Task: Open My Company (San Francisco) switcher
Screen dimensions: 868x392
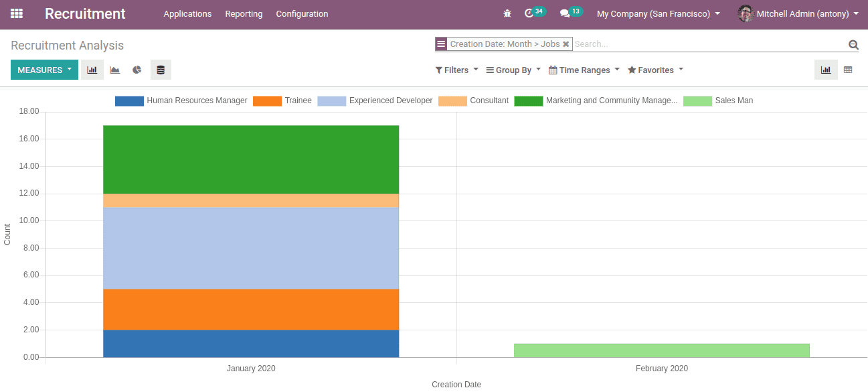Action: click(x=659, y=13)
